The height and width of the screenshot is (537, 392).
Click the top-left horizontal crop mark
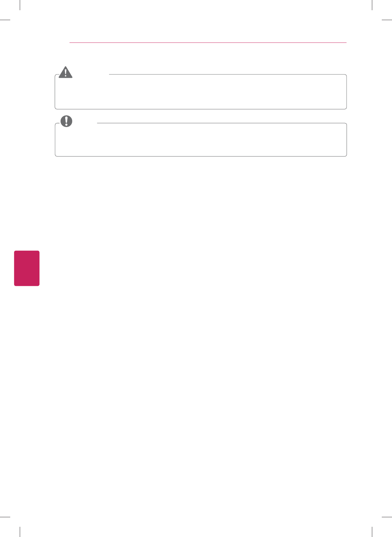(x=5, y=20)
